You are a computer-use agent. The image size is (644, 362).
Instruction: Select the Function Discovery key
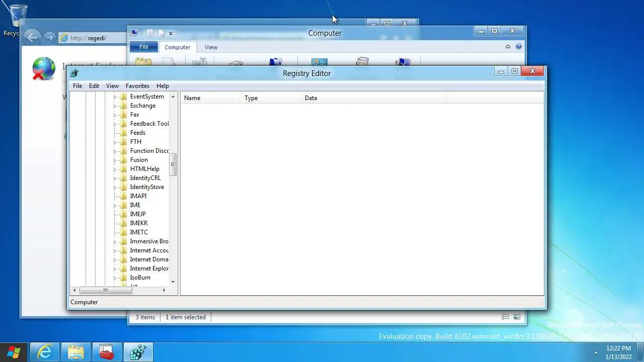point(149,151)
